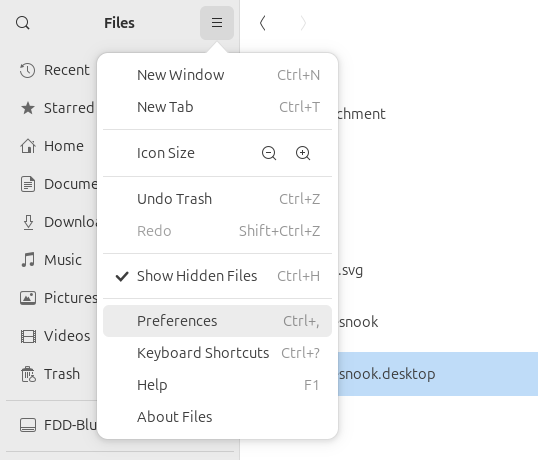
Task: Open Help from the menu
Action: point(218,385)
